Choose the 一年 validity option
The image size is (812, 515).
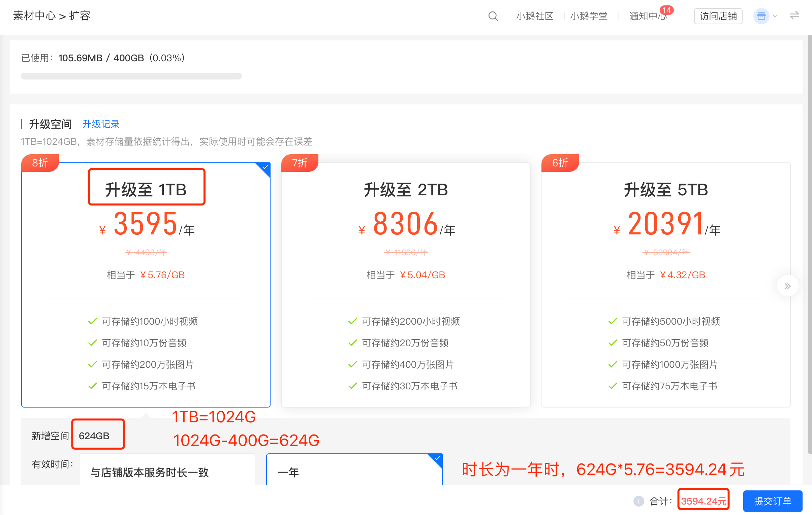pyautogui.click(x=354, y=470)
